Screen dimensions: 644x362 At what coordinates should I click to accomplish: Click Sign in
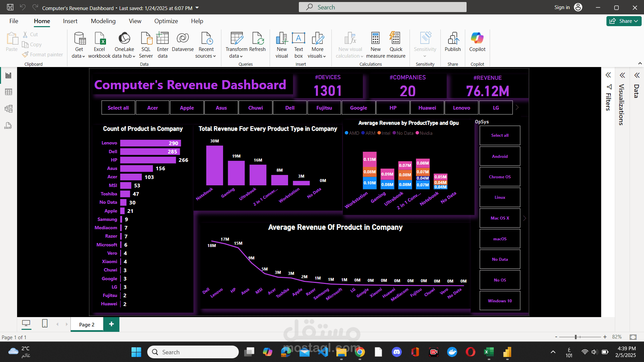click(x=568, y=7)
